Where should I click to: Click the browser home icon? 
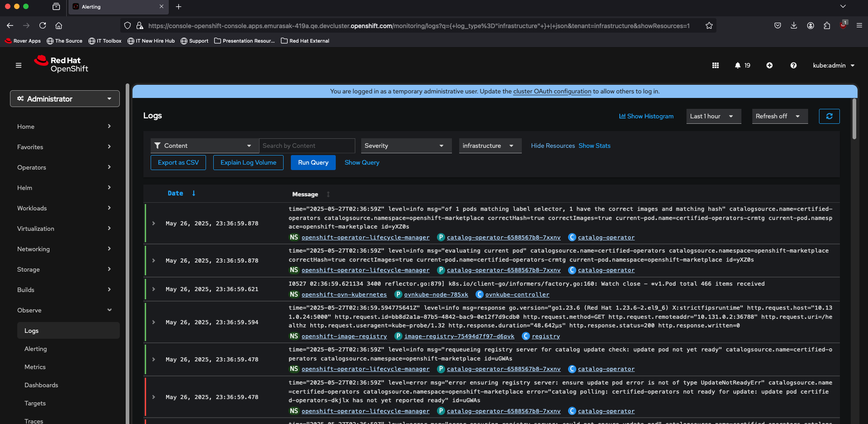coord(59,26)
